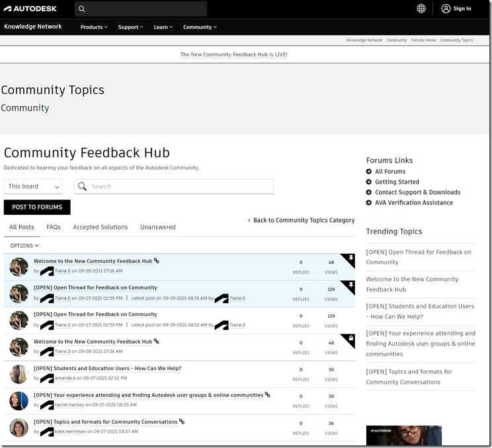Click Knowledge Network breadcrumb link
The width and height of the screenshot is (492, 448).
click(364, 40)
